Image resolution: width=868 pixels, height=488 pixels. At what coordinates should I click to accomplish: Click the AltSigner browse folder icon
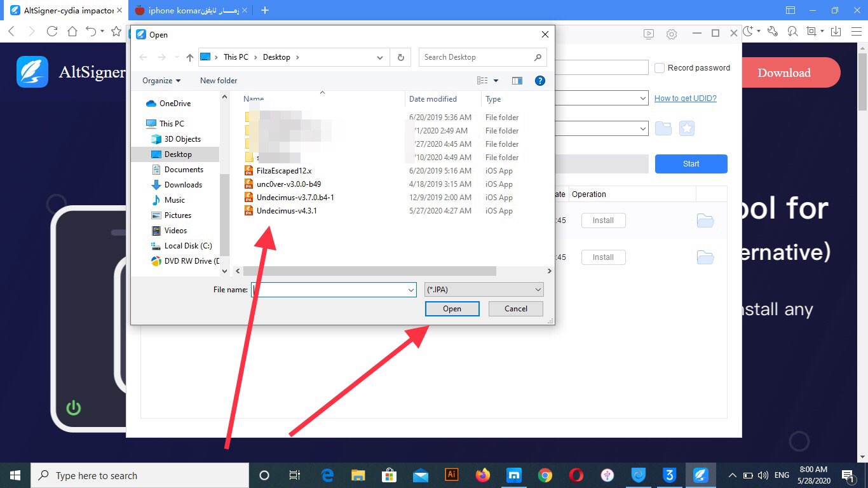(x=663, y=128)
